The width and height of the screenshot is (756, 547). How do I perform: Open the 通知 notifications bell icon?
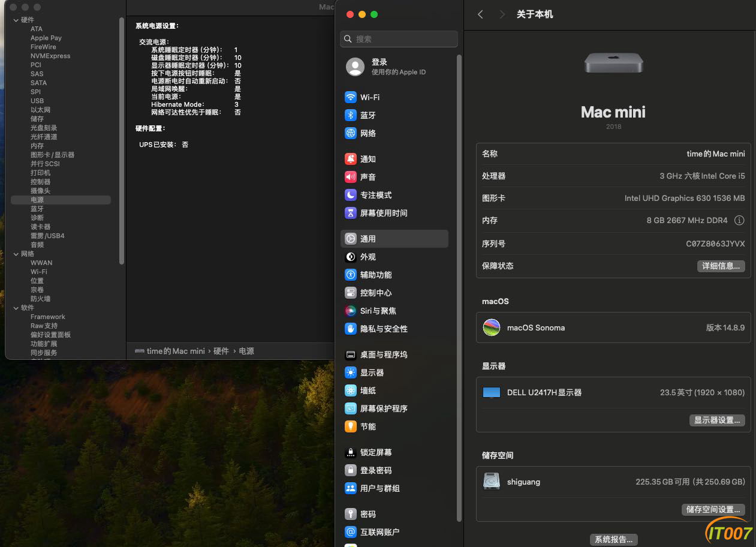[351, 159]
